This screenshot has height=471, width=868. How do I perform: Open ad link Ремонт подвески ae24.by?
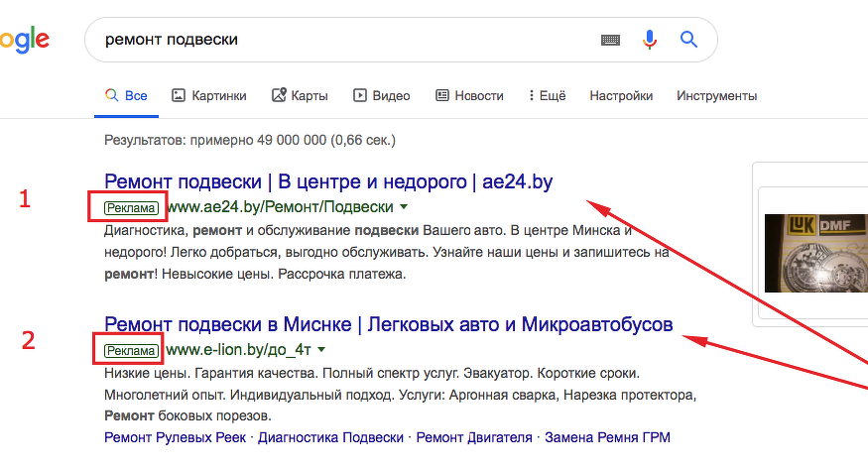tap(328, 181)
